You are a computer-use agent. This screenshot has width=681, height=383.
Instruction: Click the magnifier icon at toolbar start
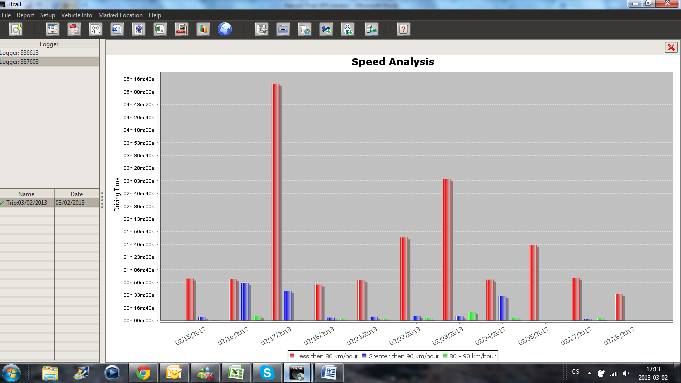pyautogui.click(x=16, y=29)
